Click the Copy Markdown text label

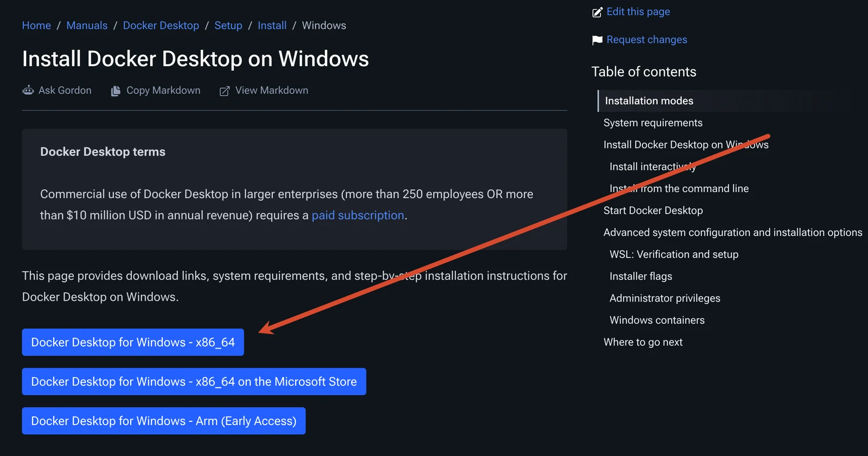click(x=163, y=91)
